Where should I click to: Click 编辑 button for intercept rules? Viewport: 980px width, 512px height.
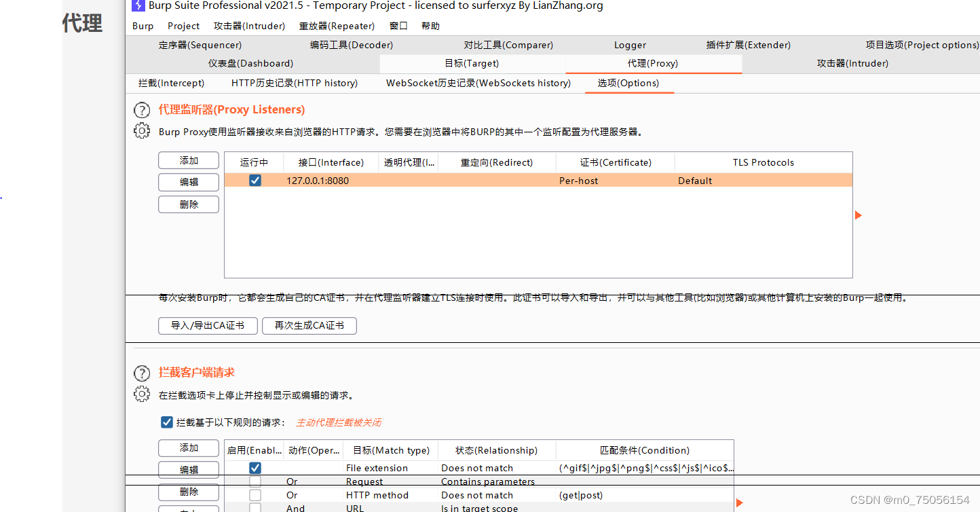(x=189, y=470)
